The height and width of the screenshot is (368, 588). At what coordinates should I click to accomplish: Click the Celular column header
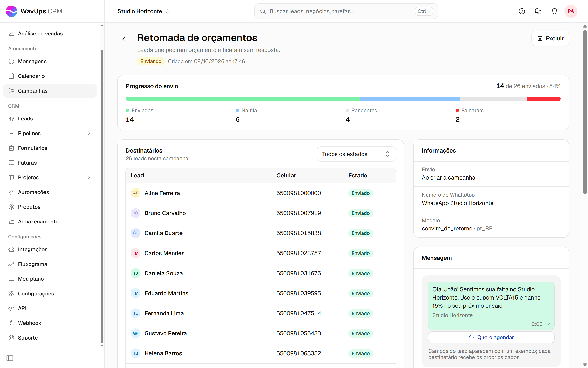pos(286,175)
